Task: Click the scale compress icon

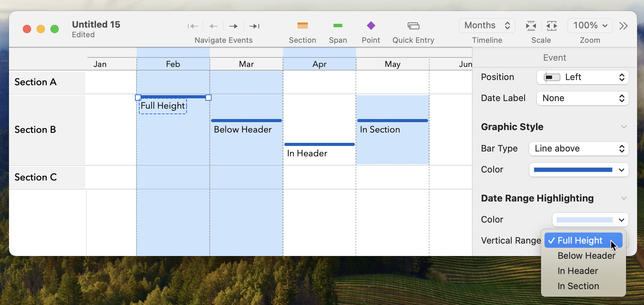Action: pos(531,26)
